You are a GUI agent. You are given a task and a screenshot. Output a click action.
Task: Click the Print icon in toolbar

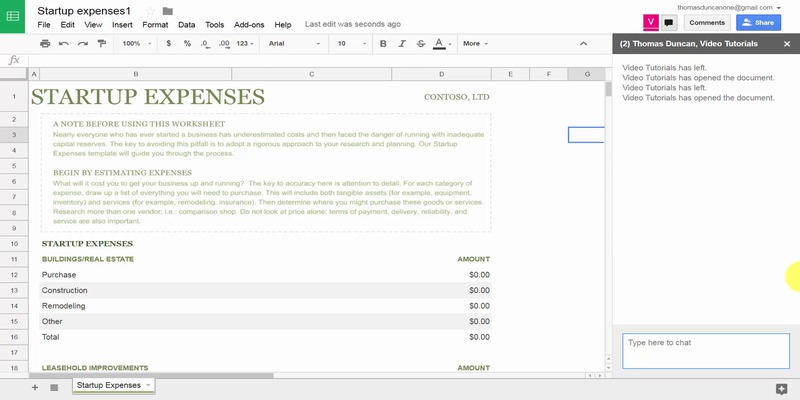(45, 44)
